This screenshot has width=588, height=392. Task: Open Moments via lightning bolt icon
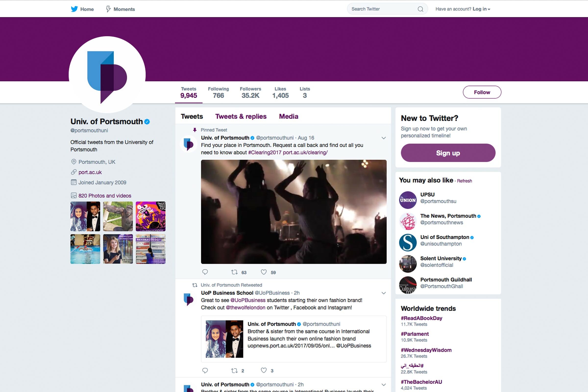click(x=108, y=9)
